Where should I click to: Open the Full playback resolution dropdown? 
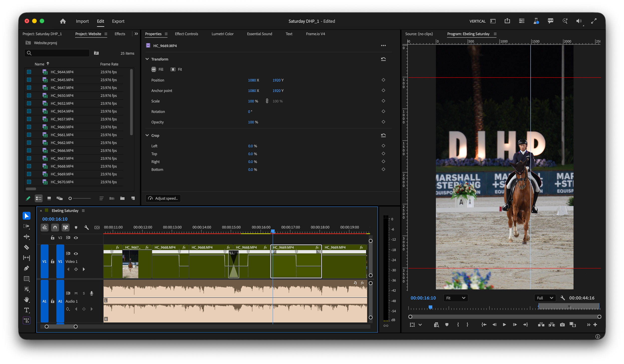(544, 298)
